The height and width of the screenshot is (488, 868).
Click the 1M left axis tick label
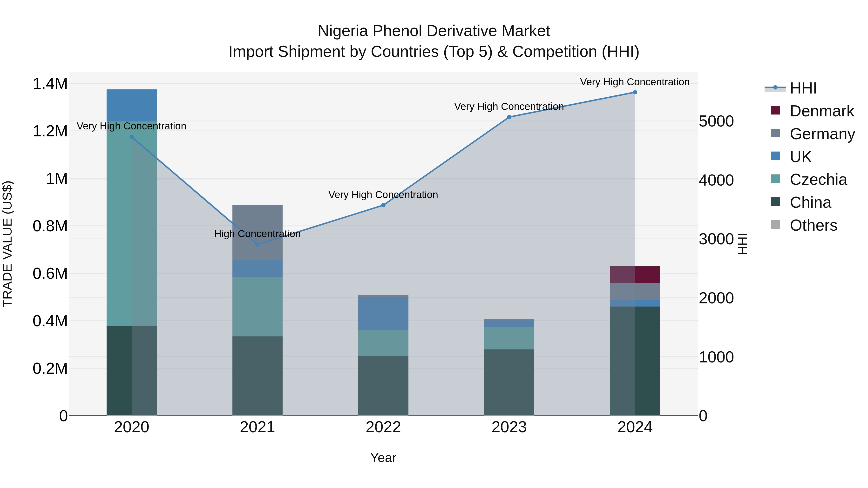point(57,179)
